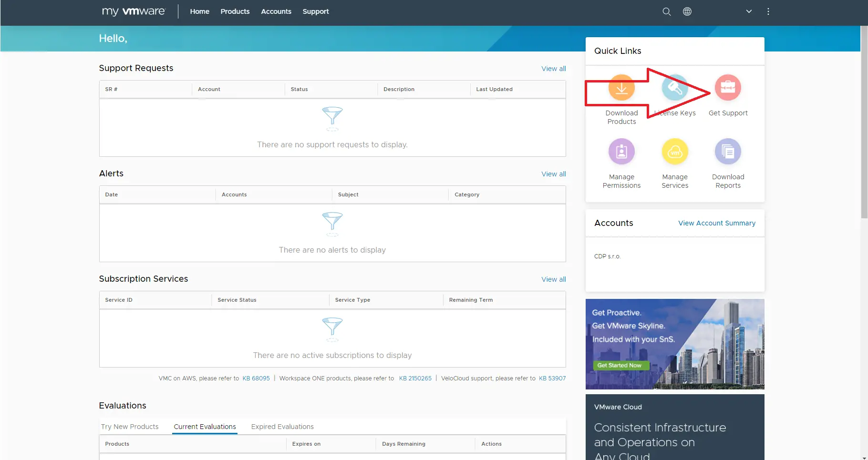Click the Status column in Support Requests

pos(331,89)
